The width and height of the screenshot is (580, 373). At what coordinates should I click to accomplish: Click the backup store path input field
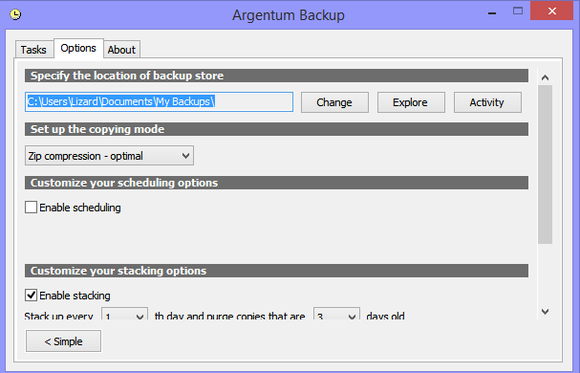[159, 102]
